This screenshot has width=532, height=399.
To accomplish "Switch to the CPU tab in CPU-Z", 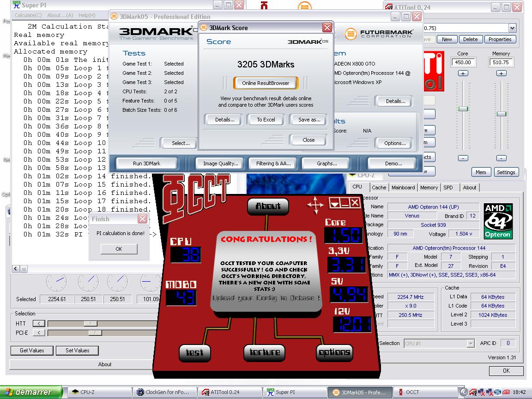I will coord(357,187).
